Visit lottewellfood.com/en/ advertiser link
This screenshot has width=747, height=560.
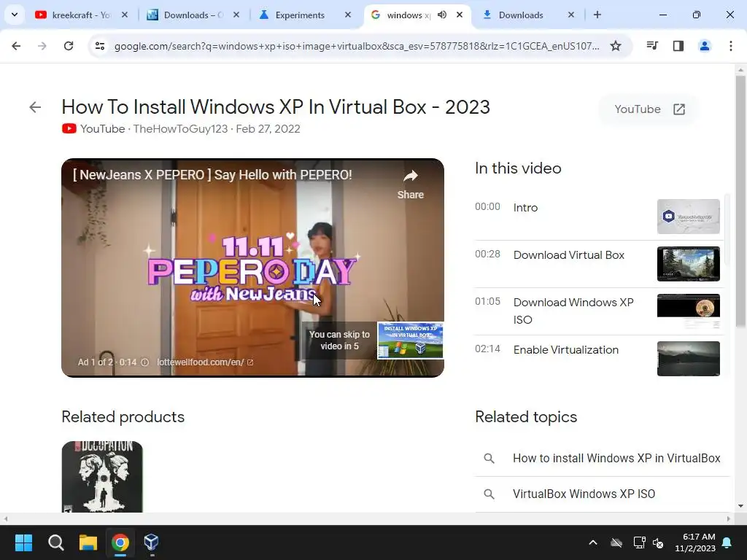(x=205, y=362)
